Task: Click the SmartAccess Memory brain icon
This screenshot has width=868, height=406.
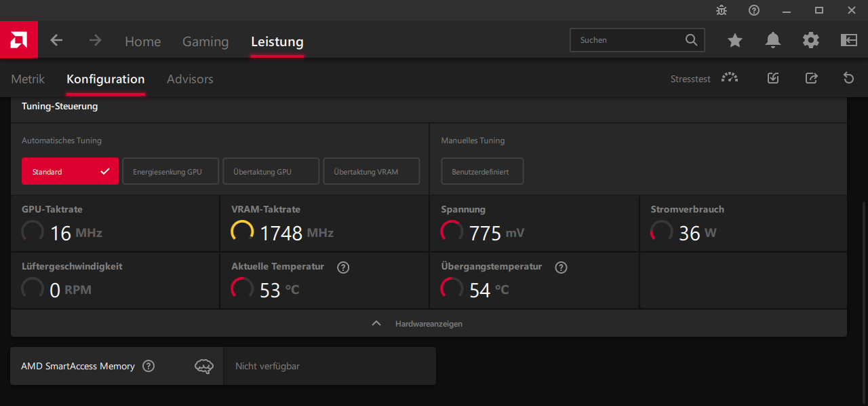Action: 204,366
